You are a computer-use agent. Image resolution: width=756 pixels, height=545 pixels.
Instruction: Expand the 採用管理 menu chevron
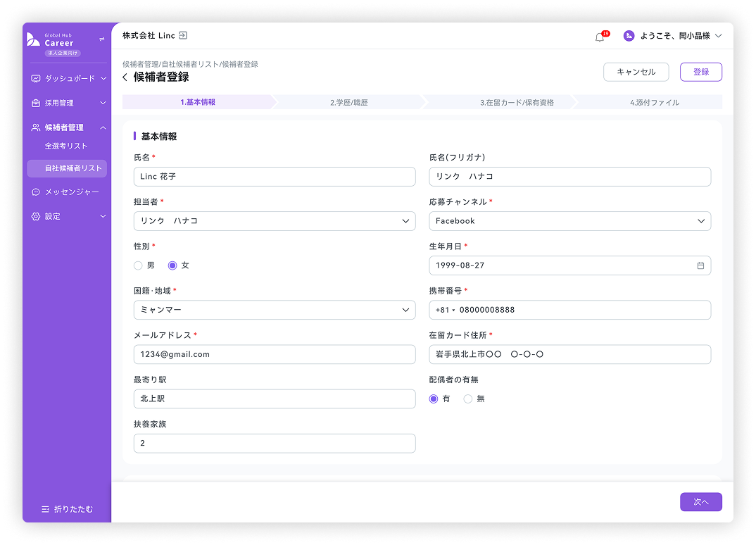[x=103, y=103]
